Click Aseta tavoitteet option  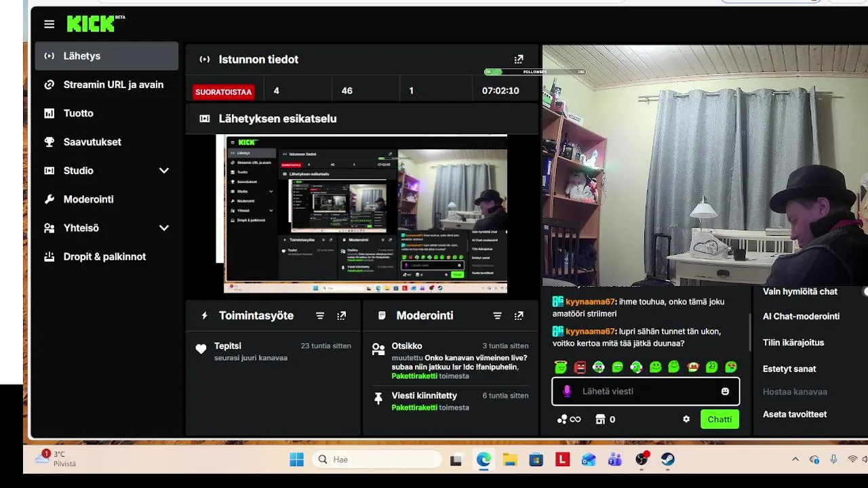(x=795, y=414)
